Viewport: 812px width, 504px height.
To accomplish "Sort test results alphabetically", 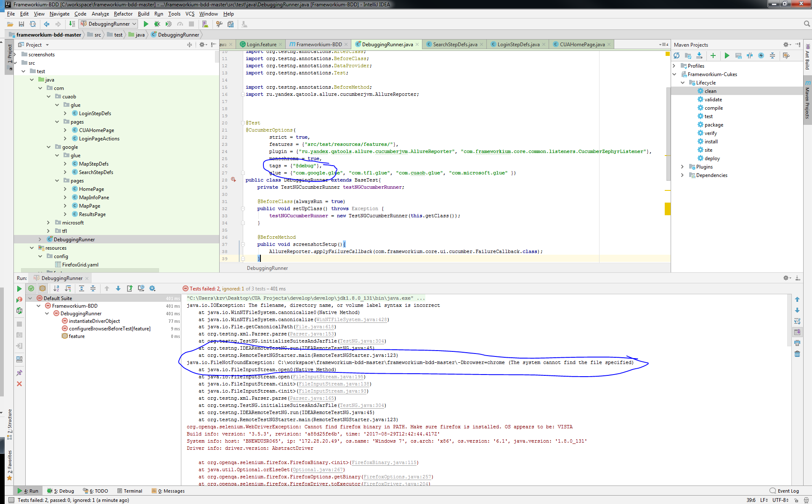I will pos(56,288).
